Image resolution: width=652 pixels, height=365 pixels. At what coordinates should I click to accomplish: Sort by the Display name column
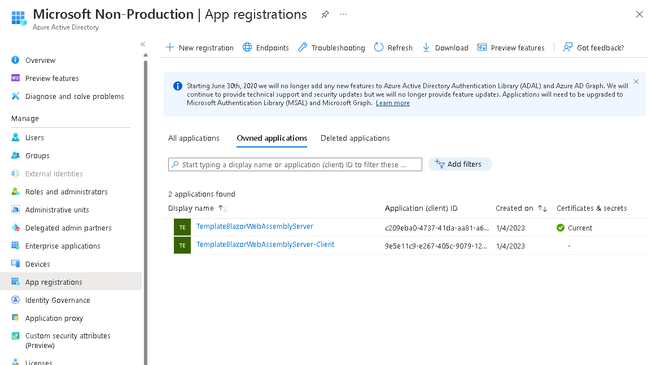[198, 208]
